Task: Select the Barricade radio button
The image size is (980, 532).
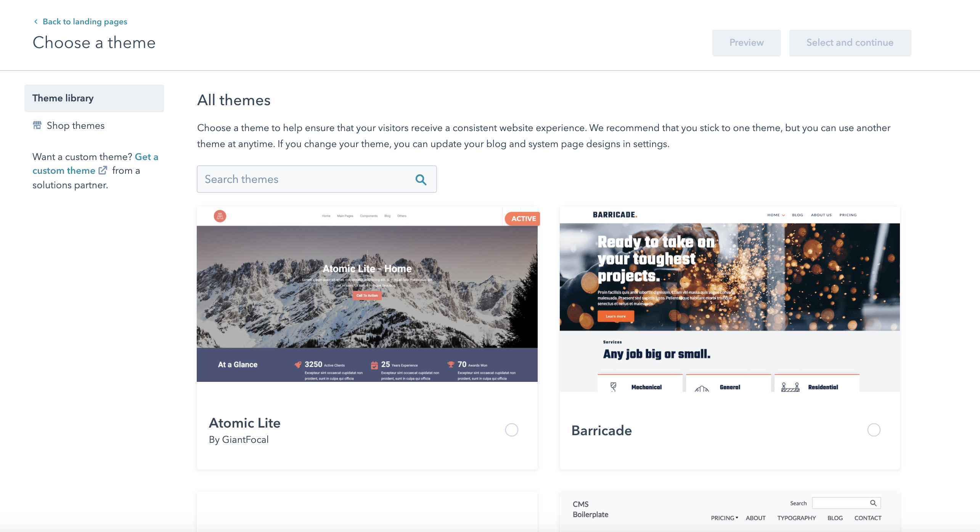Action: click(874, 430)
